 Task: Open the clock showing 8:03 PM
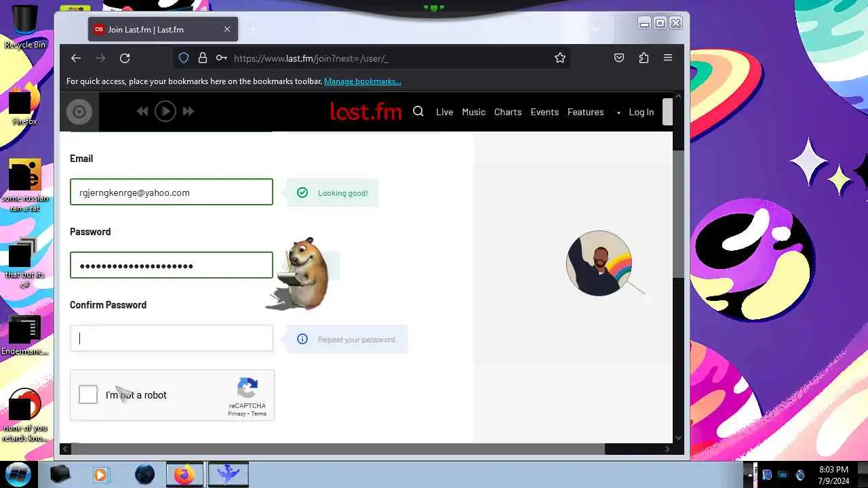point(833,475)
